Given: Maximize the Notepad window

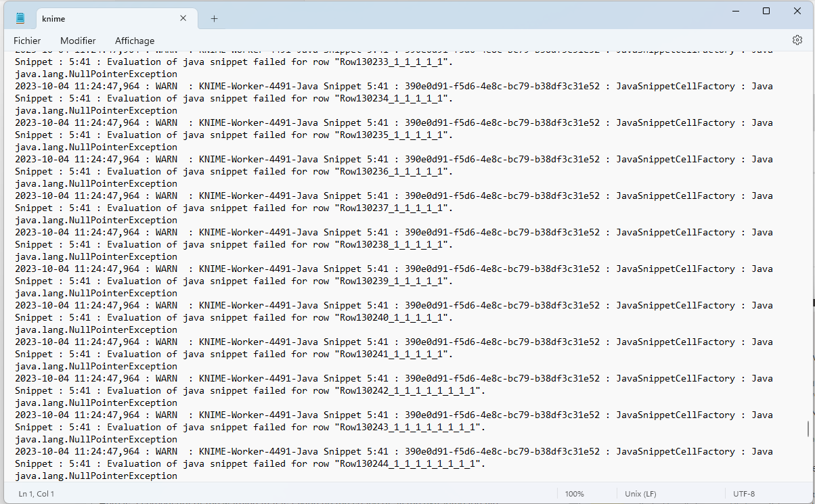Looking at the screenshot, I should pos(766,11).
